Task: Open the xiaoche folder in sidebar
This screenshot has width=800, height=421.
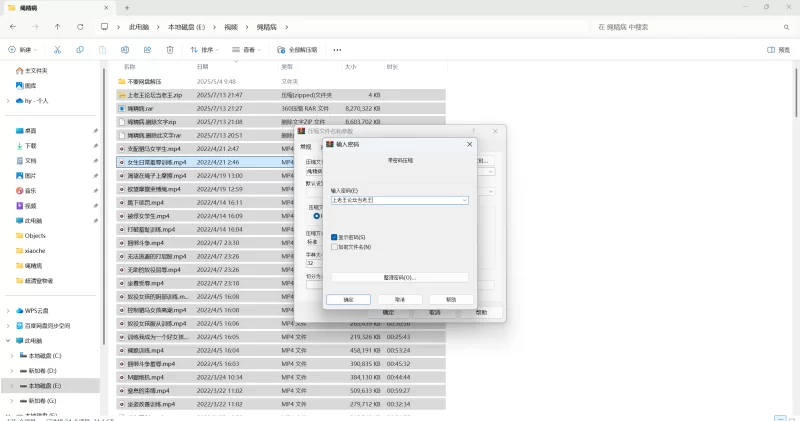Action: tap(31, 251)
